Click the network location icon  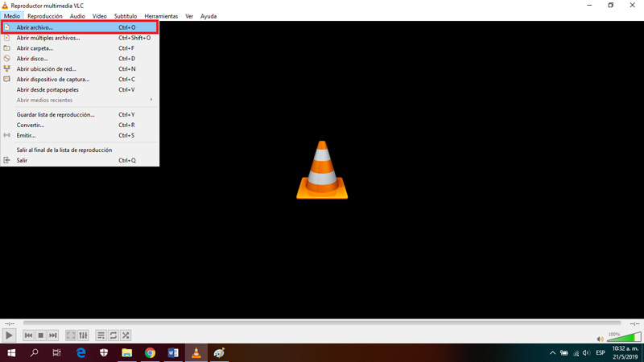[7, 68]
